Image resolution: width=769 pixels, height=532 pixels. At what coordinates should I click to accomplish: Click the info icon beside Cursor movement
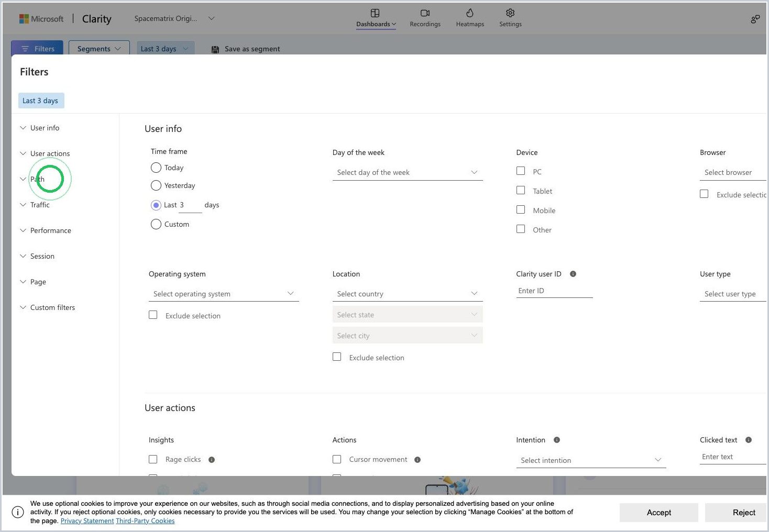tap(418, 460)
